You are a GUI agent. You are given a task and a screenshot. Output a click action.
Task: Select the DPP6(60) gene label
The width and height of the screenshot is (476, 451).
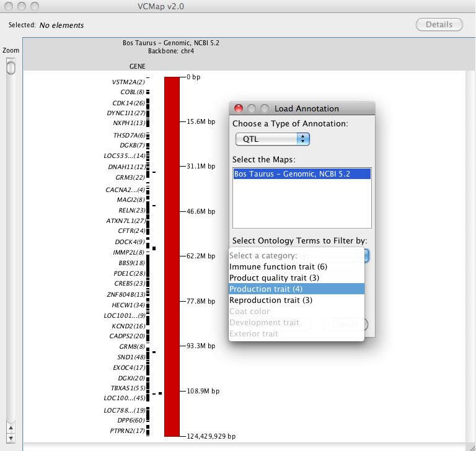click(131, 420)
